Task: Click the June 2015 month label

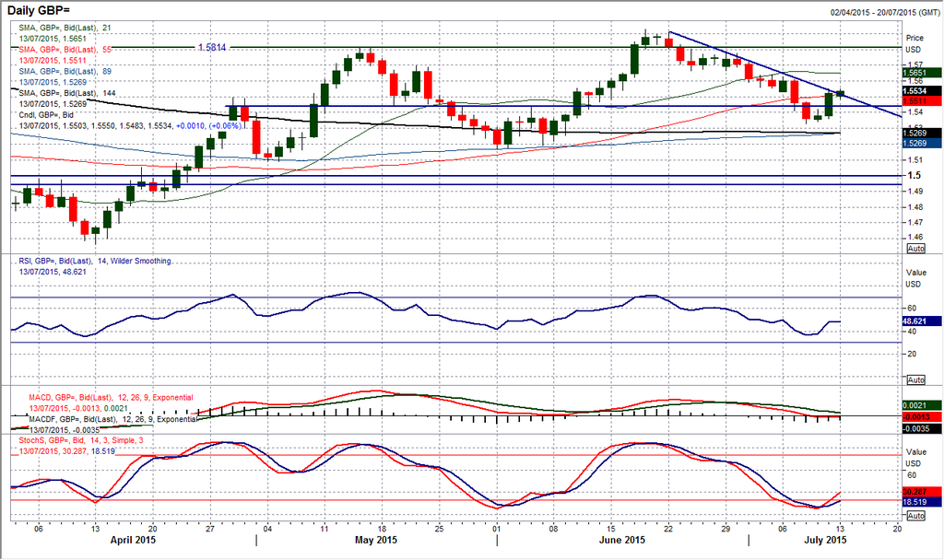Action: [622, 540]
